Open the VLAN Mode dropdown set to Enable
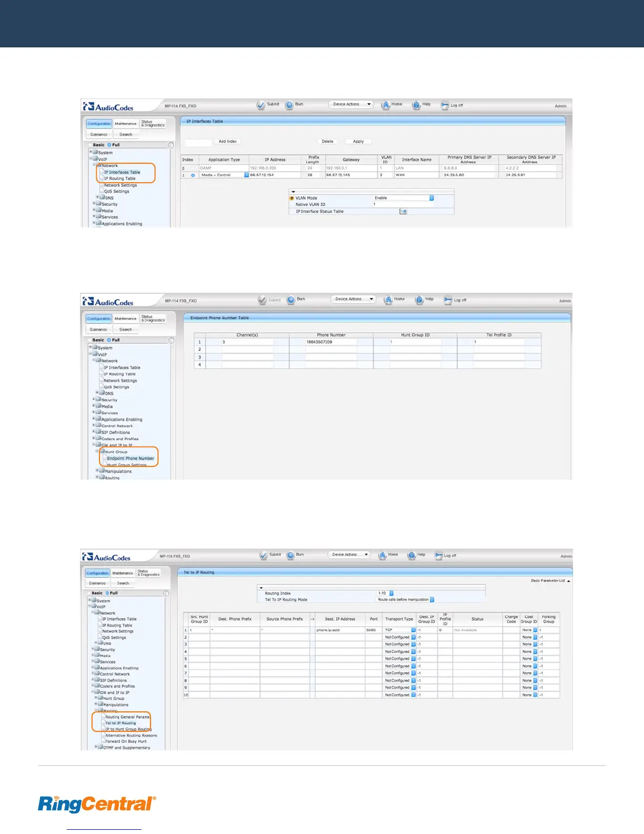 click(x=431, y=198)
